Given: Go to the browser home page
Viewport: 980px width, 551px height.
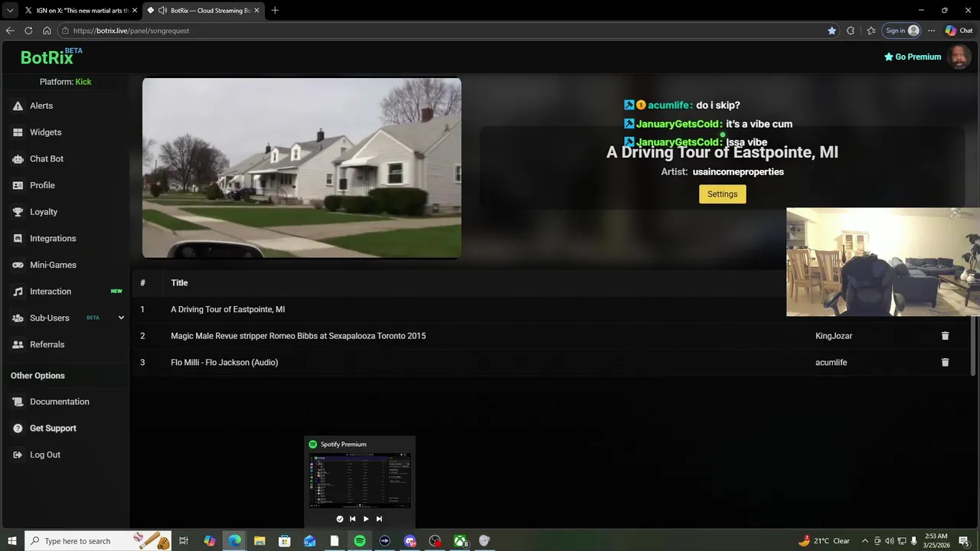Looking at the screenshot, I should [x=47, y=31].
